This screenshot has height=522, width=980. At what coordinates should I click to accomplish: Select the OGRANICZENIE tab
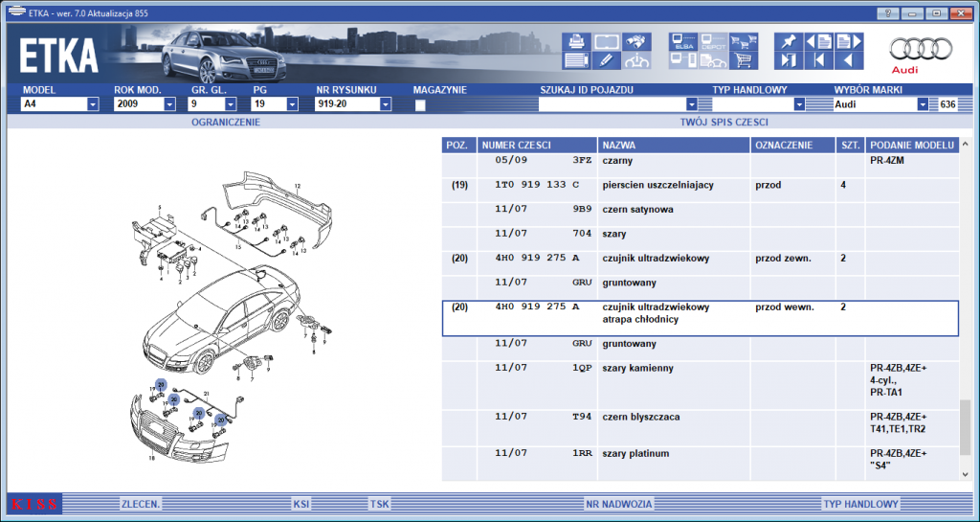(226, 123)
